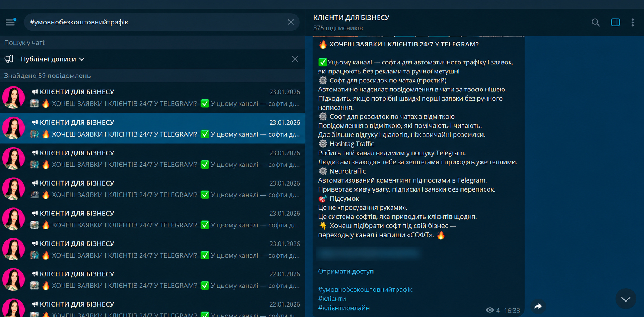Open the three-dot channel options menu
This screenshot has height=317, width=644.
click(632, 23)
